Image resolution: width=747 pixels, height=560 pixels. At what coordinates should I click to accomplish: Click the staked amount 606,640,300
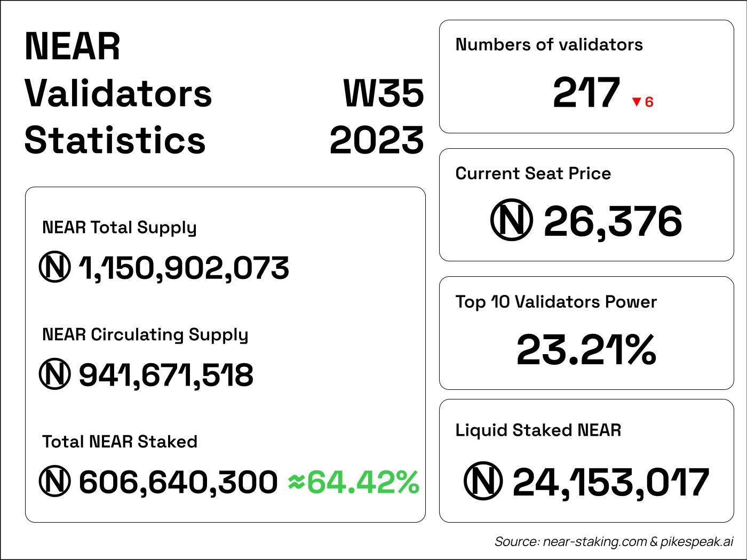(178, 482)
